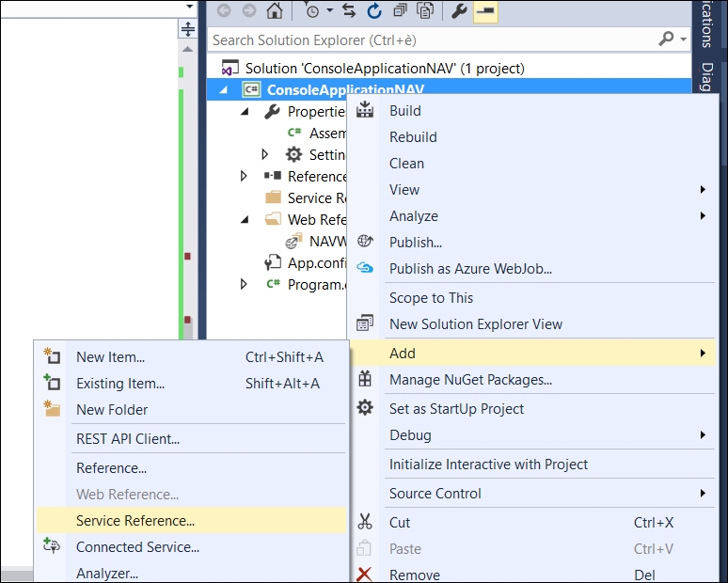Toggle the Preview Selected Items button

tap(485, 10)
